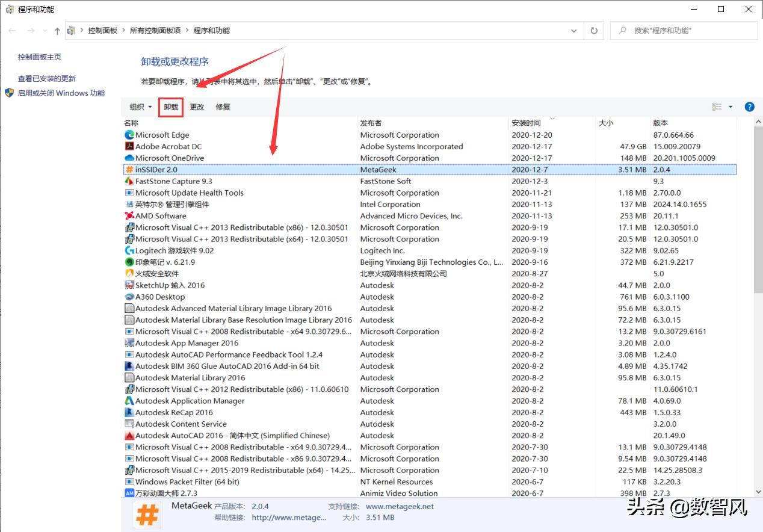Click the 卸载 toolbar button
Image resolution: width=763 pixels, height=532 pixels.
171,107
